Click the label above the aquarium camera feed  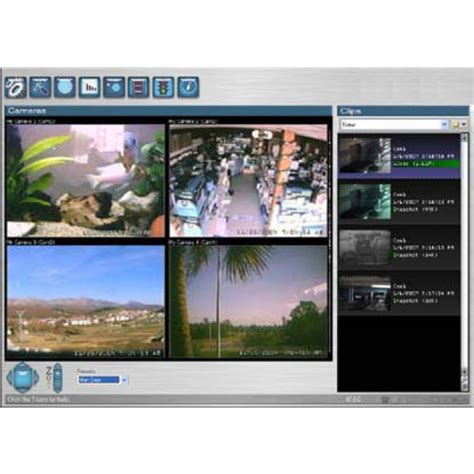[31, 121]
